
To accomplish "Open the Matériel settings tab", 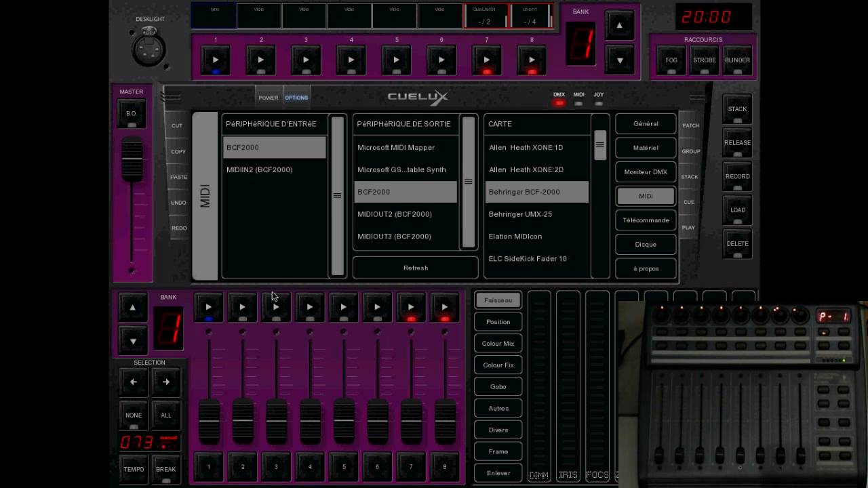I will [646, 148].
